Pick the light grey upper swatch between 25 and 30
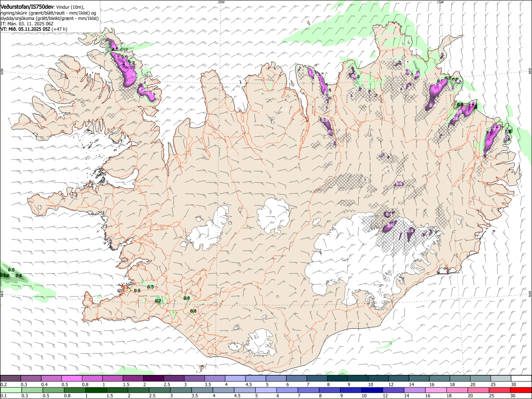 500,379
